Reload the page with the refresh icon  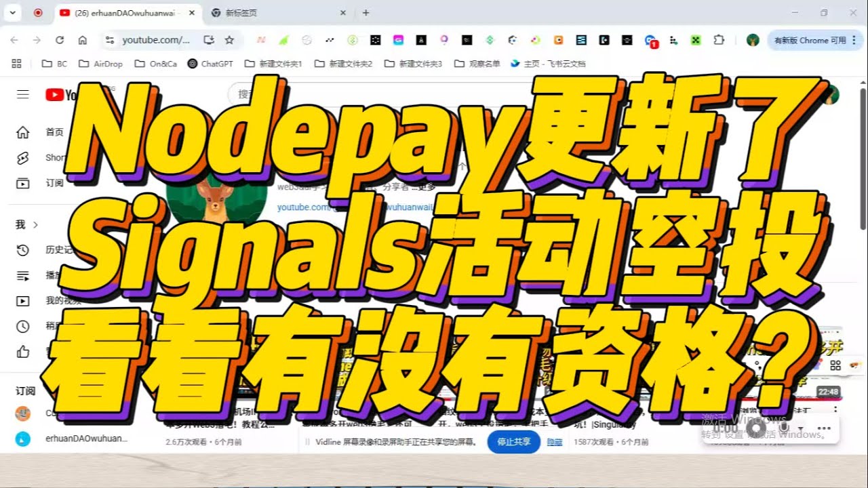60,40
